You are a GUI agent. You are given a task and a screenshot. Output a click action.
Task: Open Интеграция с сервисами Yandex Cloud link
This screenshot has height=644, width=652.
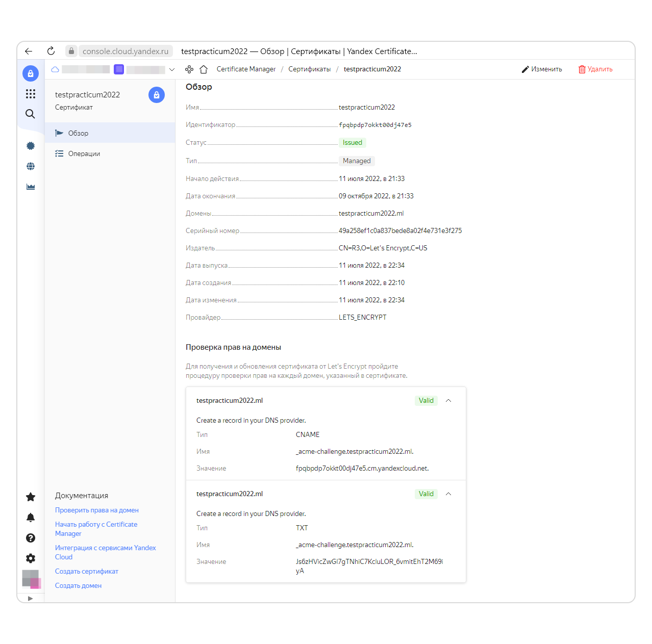coord(106,553)
